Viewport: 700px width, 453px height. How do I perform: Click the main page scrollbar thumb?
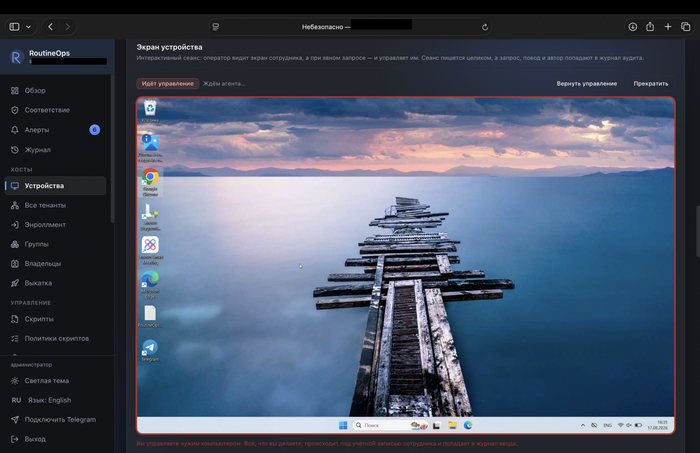point(698,231)
